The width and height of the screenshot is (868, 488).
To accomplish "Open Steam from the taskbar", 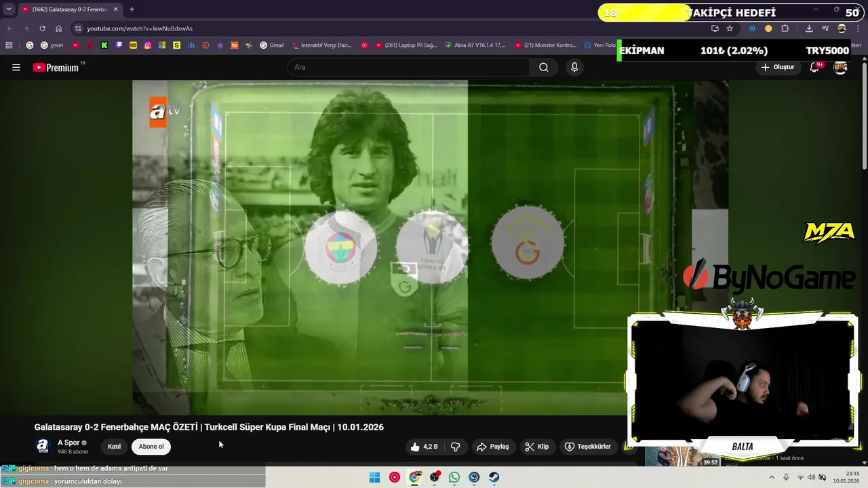I will point(494,477).
